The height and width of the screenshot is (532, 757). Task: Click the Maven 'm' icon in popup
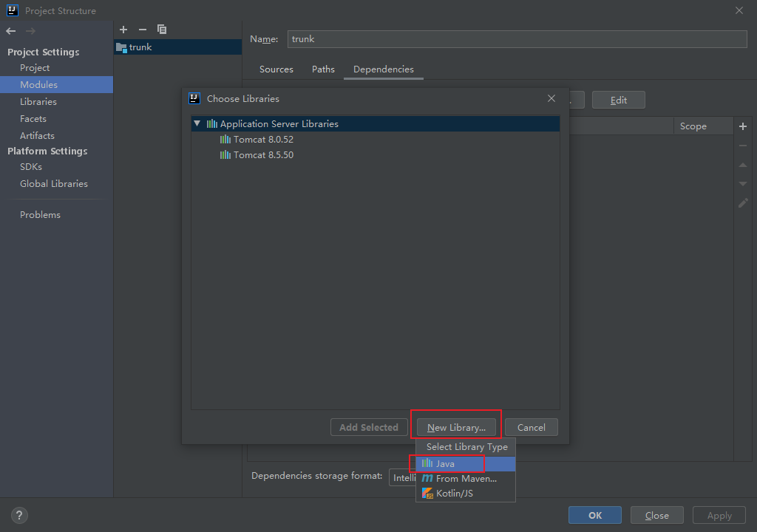427,478
